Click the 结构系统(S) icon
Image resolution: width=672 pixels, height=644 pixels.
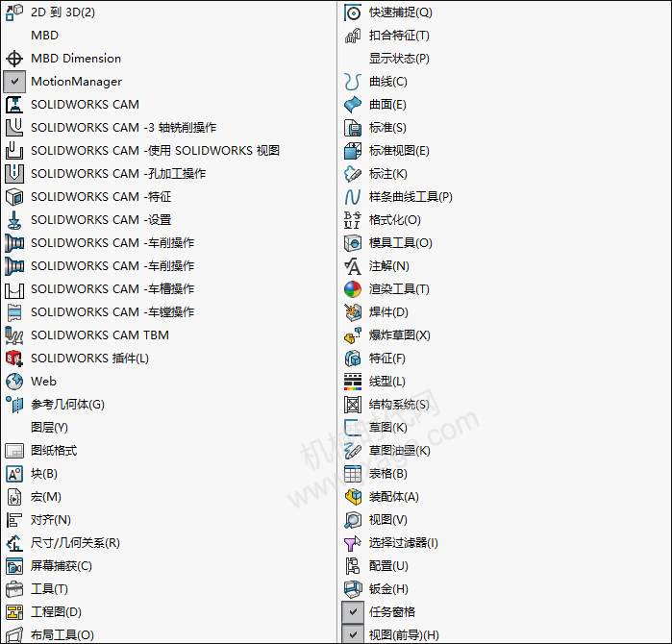pos(353,405)
